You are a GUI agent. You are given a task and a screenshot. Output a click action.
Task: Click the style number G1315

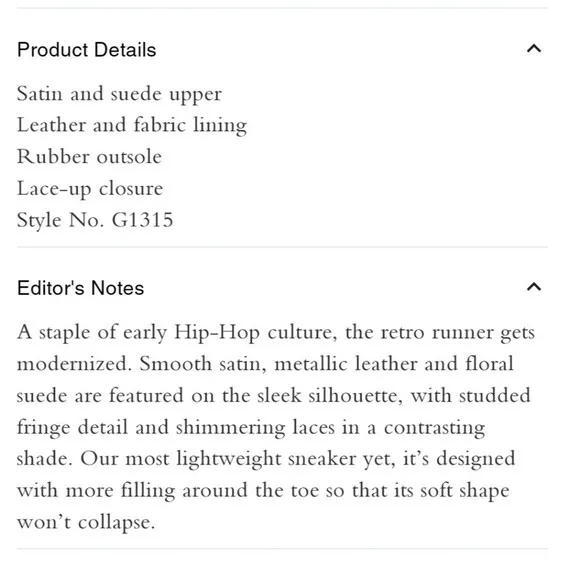(142, 220)
